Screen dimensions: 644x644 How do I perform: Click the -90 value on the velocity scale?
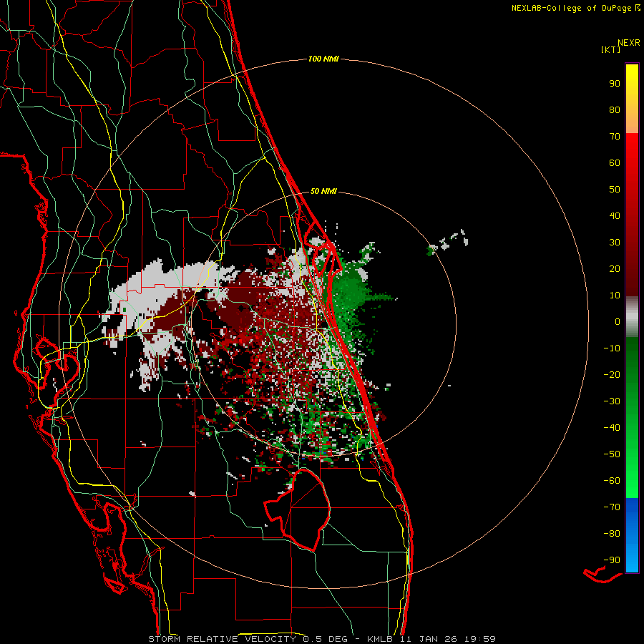point(612,560)
